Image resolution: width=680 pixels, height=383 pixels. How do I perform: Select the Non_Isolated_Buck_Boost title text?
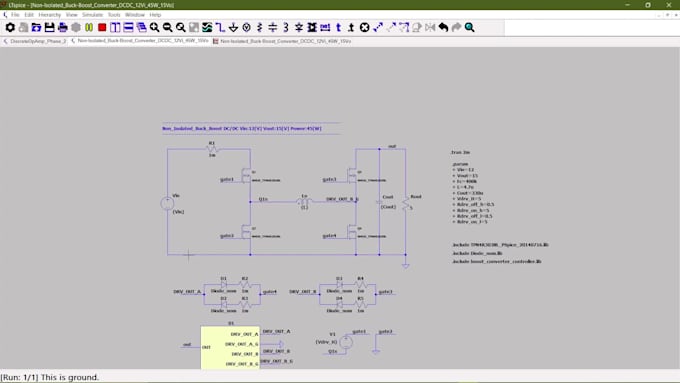(x=242, y=129)
